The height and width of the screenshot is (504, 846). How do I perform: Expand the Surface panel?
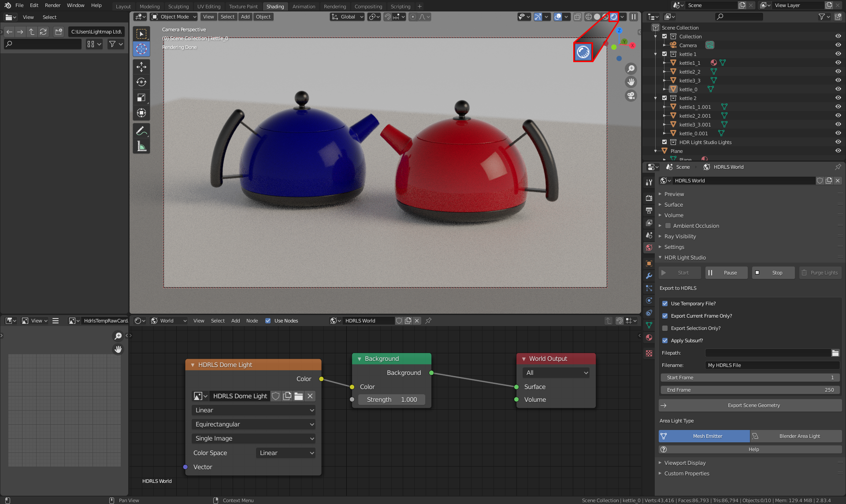(x=673, y=205)
